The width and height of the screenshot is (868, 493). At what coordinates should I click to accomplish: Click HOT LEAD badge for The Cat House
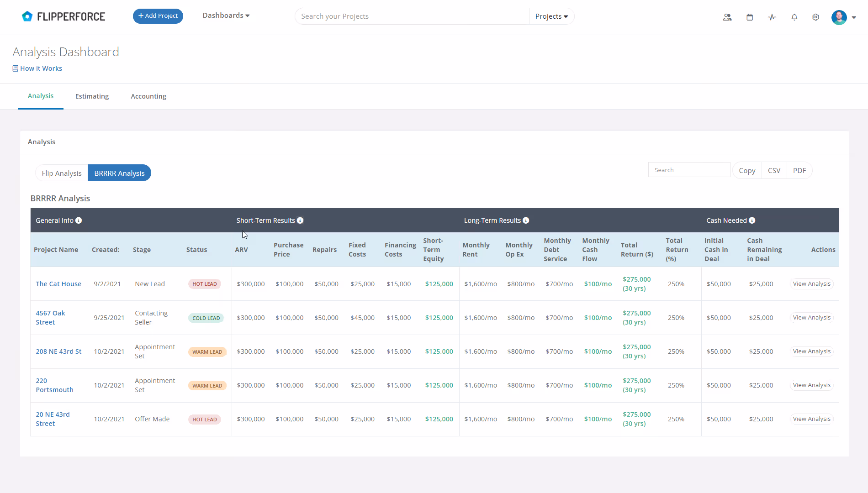coord(205,284)
